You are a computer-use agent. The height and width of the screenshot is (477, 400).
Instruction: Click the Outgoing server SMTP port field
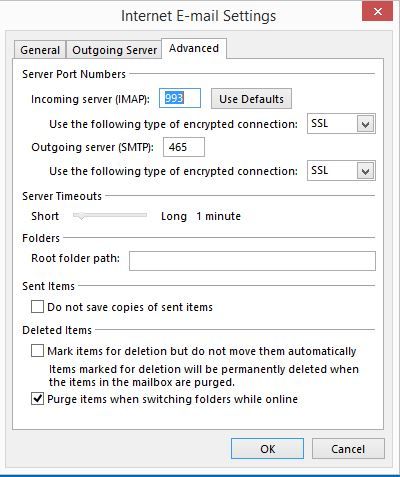(x=184, y=147)
